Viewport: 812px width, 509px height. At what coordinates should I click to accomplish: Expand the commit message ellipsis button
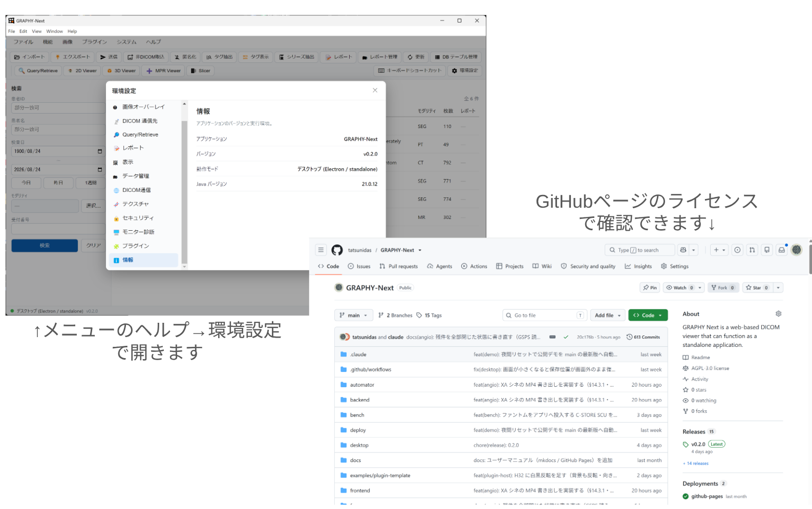552,337
